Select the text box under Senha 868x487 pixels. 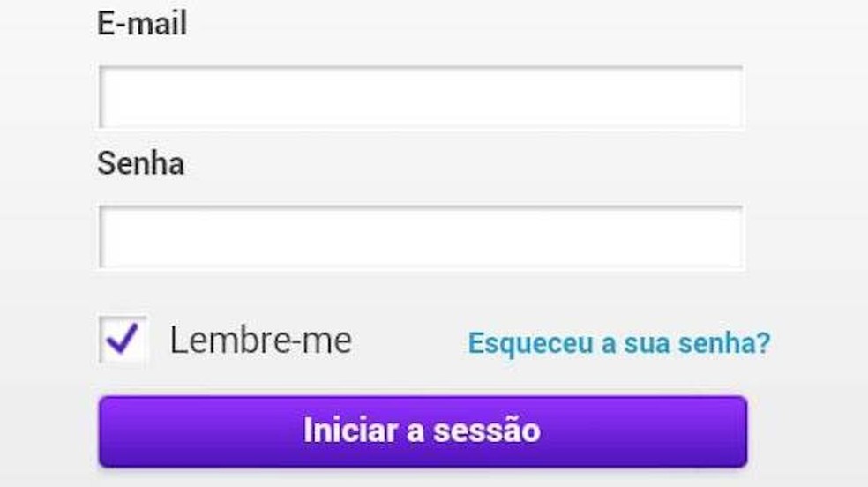[421, 237]
